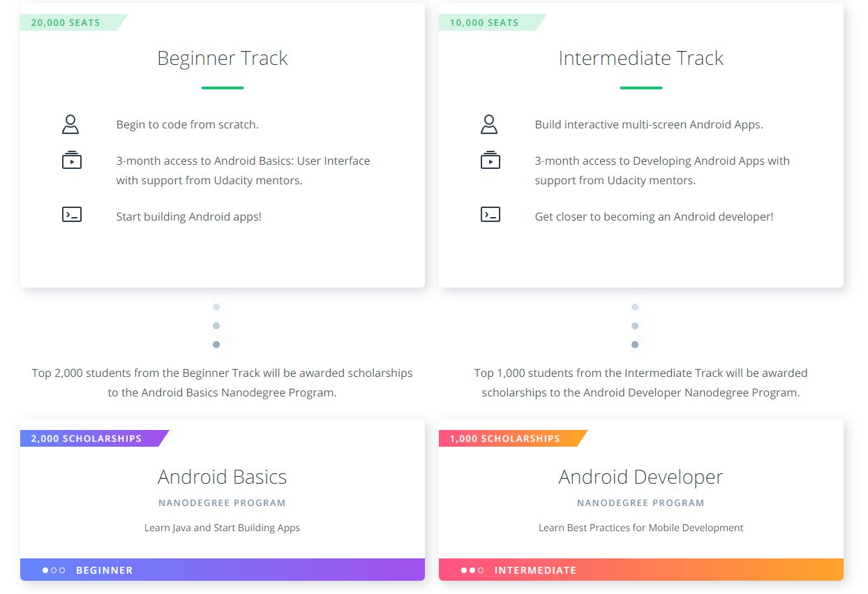Image resolution: width=868 pixels, height=594 pixels.
Task: Select the 10,000 SEATS badge
Action: (493, 22)
